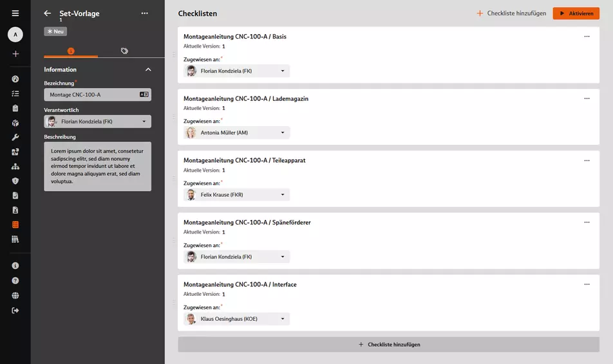Screen dimensions: 613x364
Task: Open the package box icon in sidebar
Action: click(x=15, y=123)
